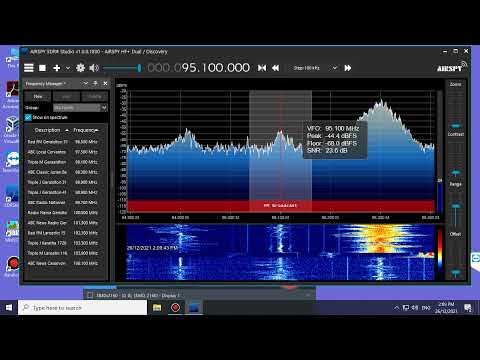Select the ABC Classic row
This screenshot has width=480, height=360.
point(63,172)
